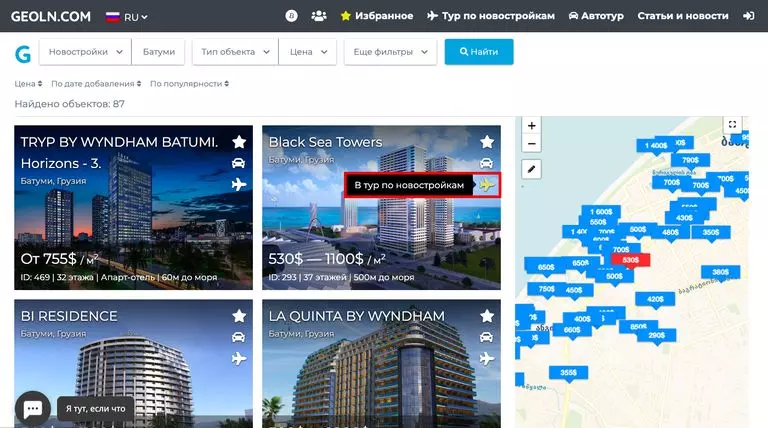Click the 380$ map marker
Image resolution: width=768 pixels, height=428 pixels.
click(x=720, y=272)
